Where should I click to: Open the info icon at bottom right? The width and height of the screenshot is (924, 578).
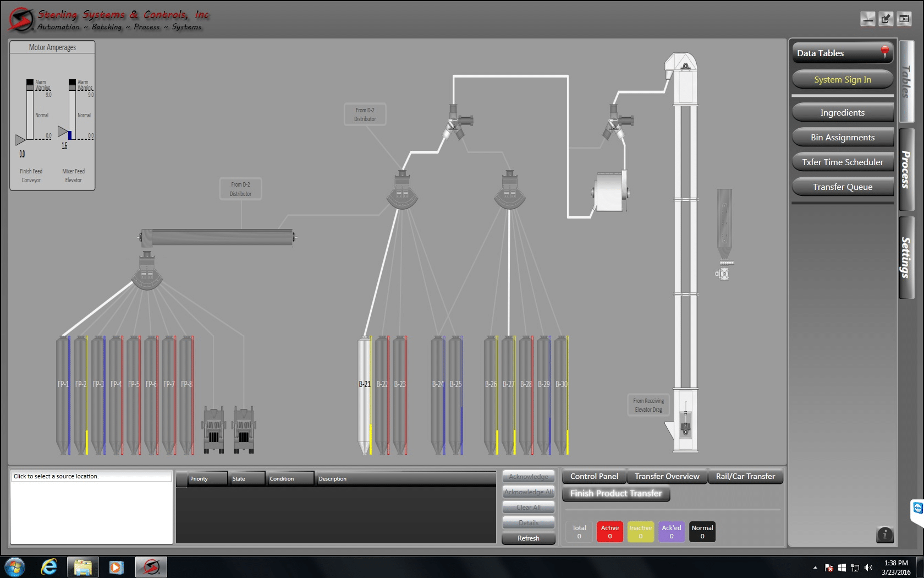[884, 534]
